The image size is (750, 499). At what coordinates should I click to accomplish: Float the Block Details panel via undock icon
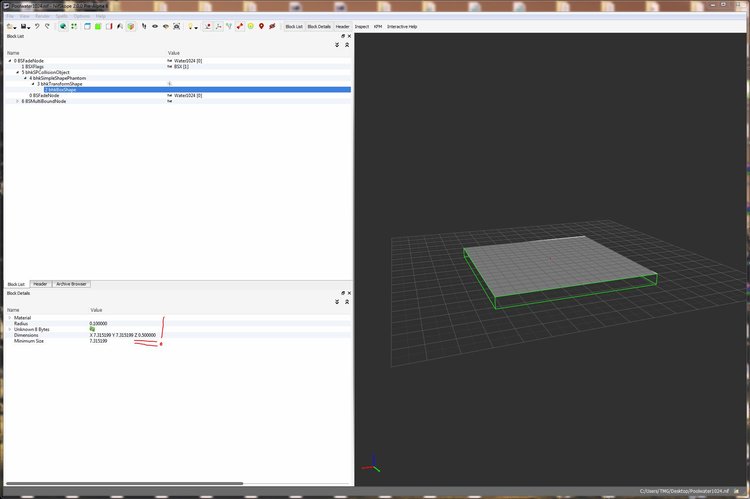coord(343,293)
